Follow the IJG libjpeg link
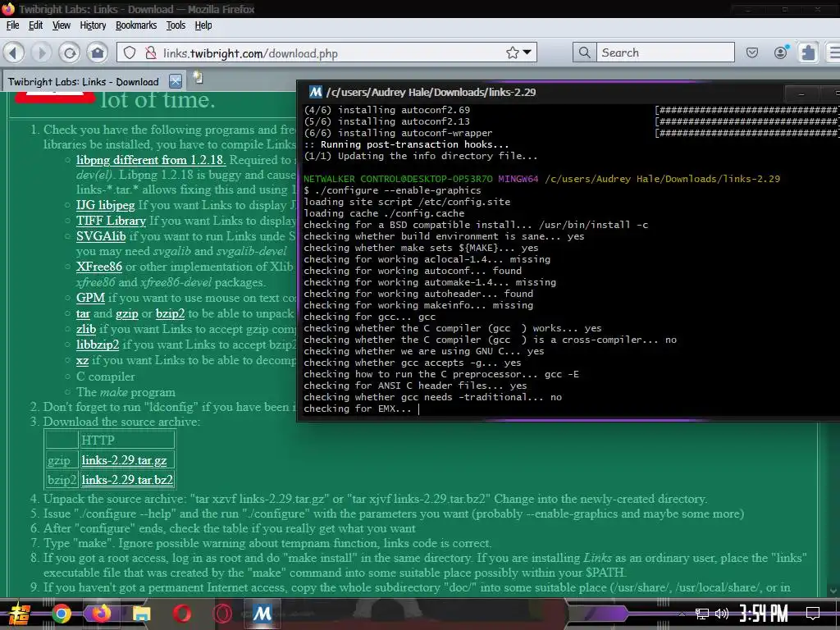The image size is (840, 630). pyautogui.click(x=105, y=205)
